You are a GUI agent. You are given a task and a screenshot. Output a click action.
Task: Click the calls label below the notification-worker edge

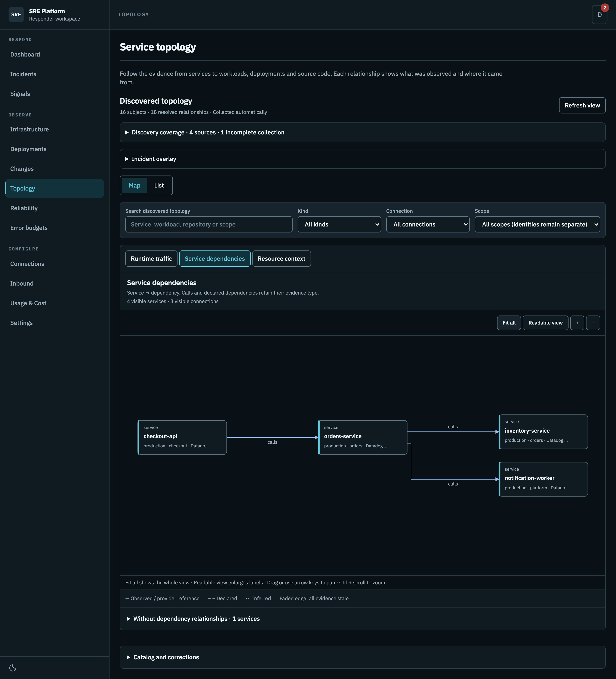(453, 484)
